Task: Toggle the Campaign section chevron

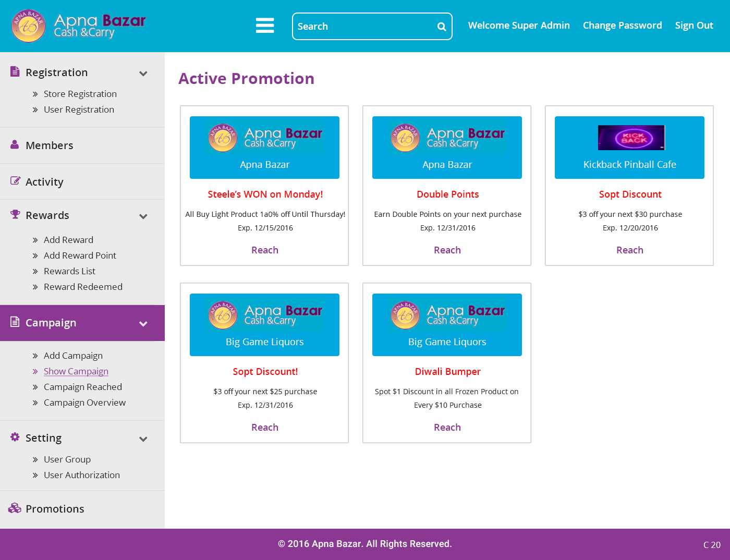Action: (x=143, y=324)
